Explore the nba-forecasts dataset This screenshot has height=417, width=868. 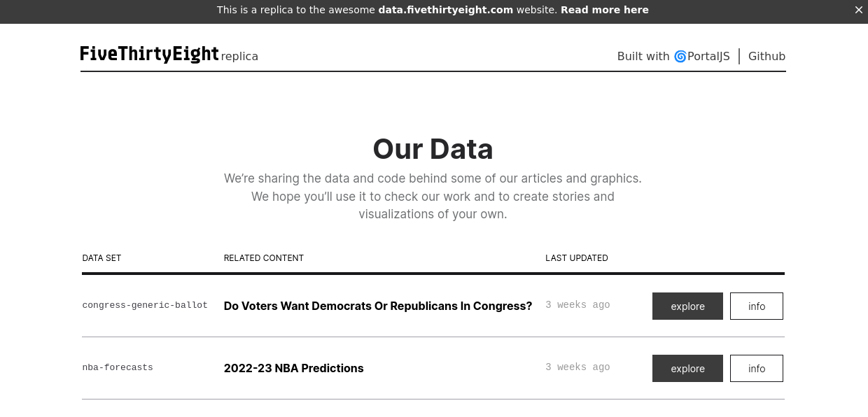tap(687, 368)
